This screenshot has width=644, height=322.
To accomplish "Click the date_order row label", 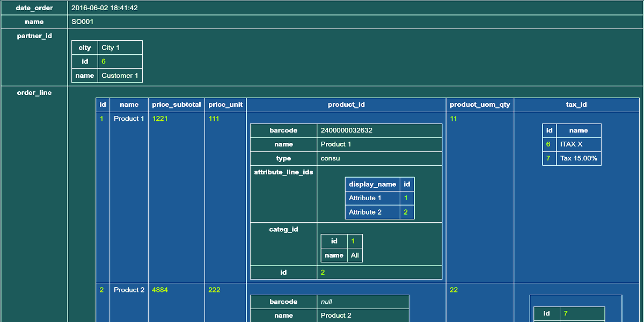I will [x=34, y=8].
